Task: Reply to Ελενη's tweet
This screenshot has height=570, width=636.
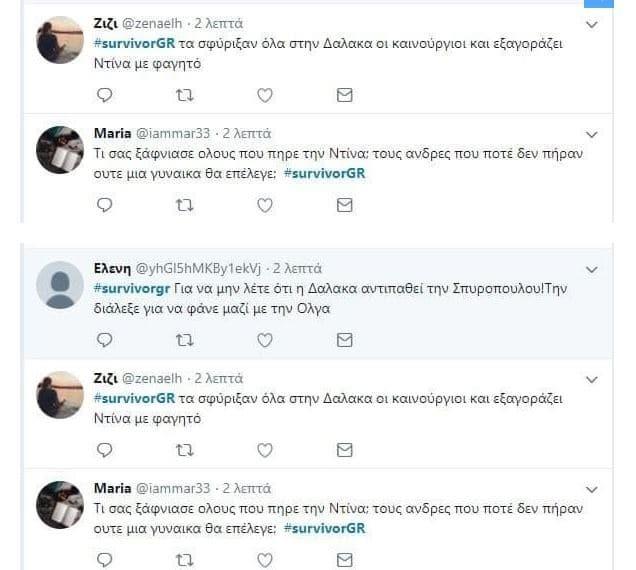Action: click(x=105, y=340)
